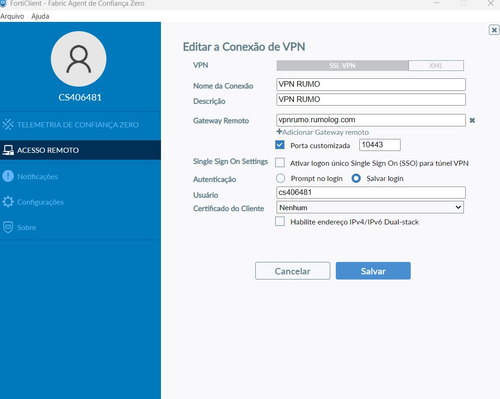Click Adicionar Gateway remoto link
The image size is (500, 399).
(323, 132)
